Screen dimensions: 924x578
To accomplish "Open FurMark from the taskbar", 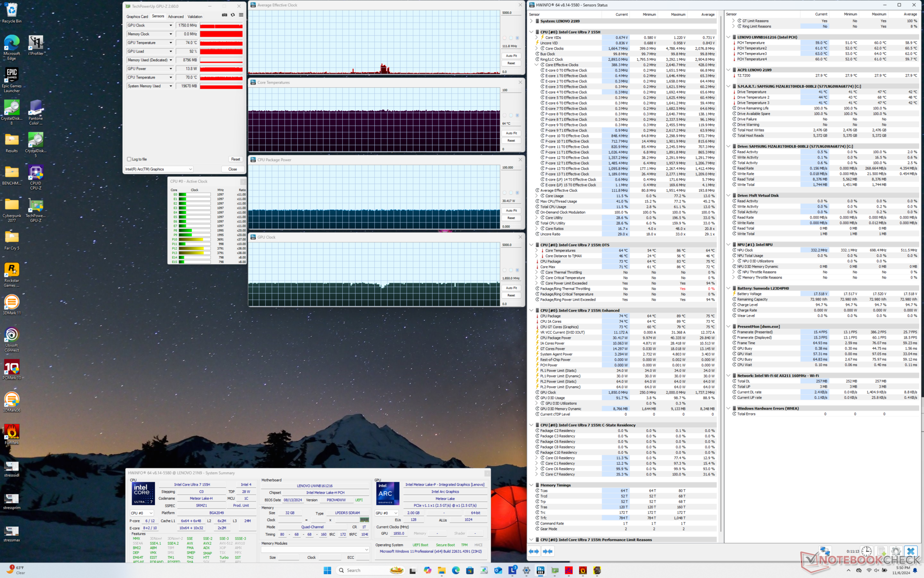I will coord(583,570).
